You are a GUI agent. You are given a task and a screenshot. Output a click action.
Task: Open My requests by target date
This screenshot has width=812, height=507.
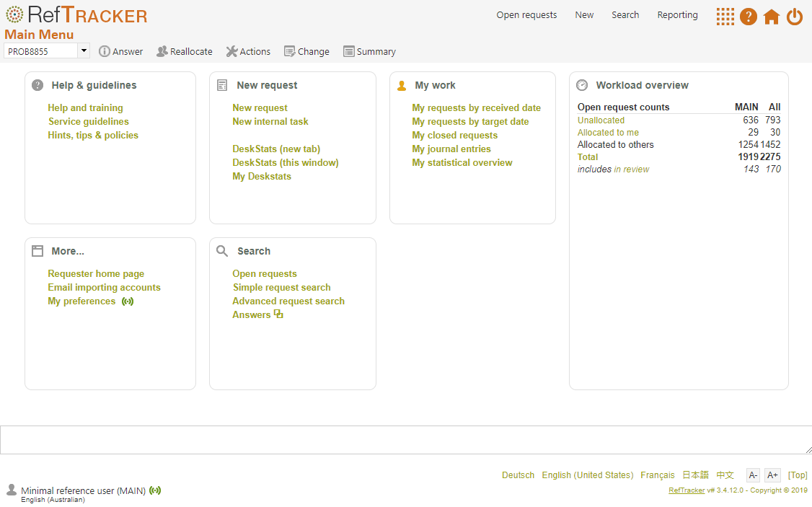[470, 121]
